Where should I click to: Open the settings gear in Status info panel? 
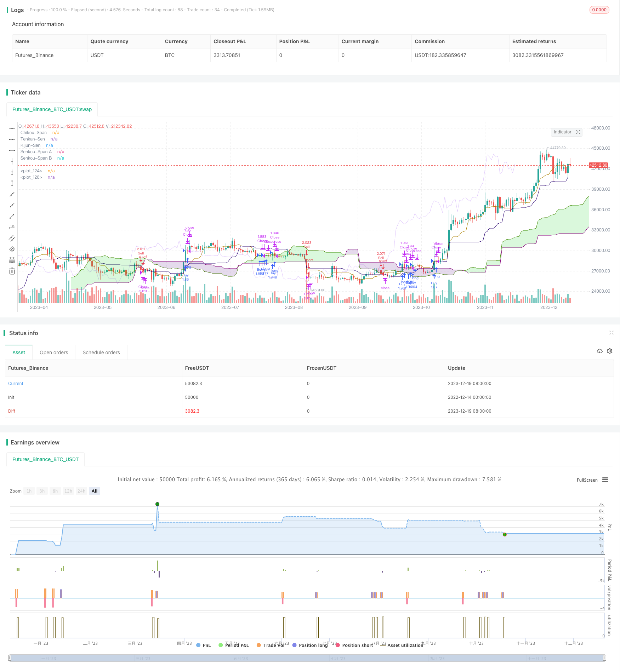point(610,351)
